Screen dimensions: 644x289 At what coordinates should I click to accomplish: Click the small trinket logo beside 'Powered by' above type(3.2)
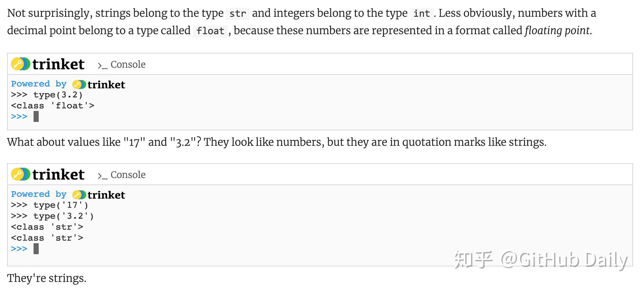(x=79, y=85)
